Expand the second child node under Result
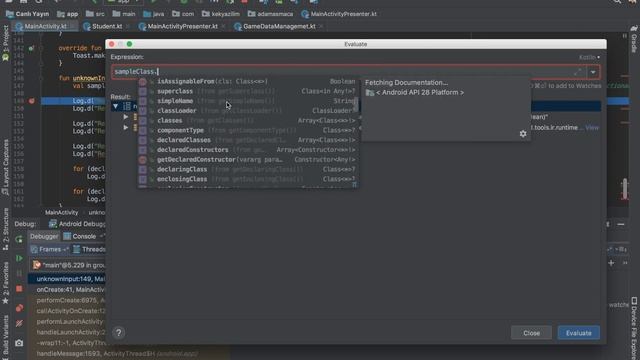Image resolution: width=640 pixels, height=360 pixels. pyautogui.click(x=126, y=127)
